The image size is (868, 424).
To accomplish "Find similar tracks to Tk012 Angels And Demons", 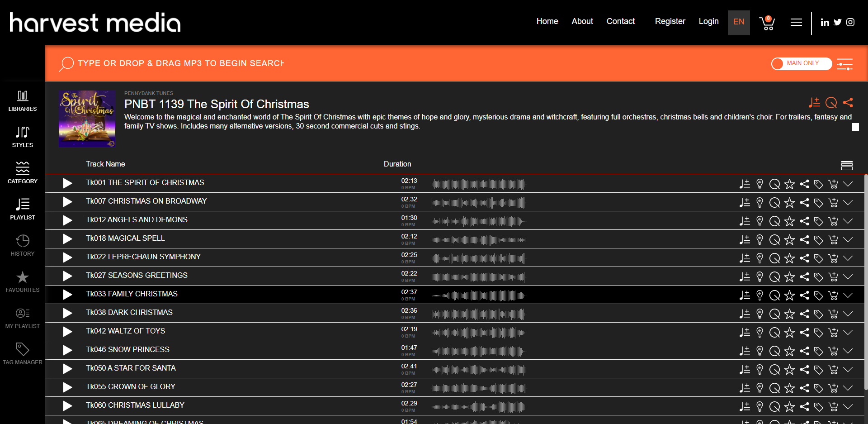I will [x=774, y=221].
